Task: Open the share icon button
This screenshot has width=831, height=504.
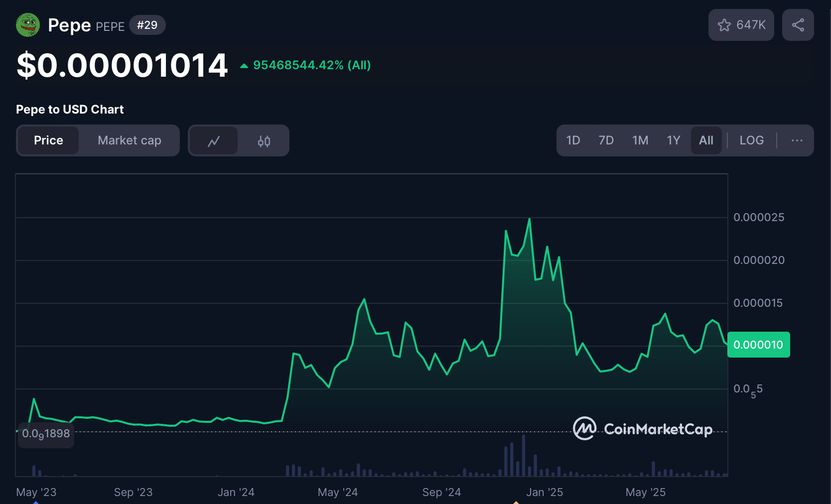Action: (798, 25)
